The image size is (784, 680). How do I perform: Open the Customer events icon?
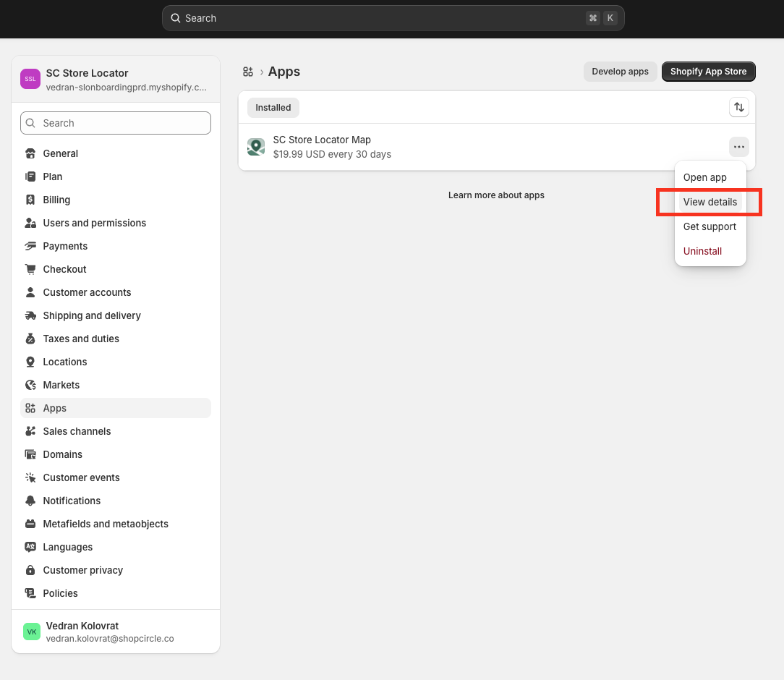pyautogui.click(x=30, y=477)
